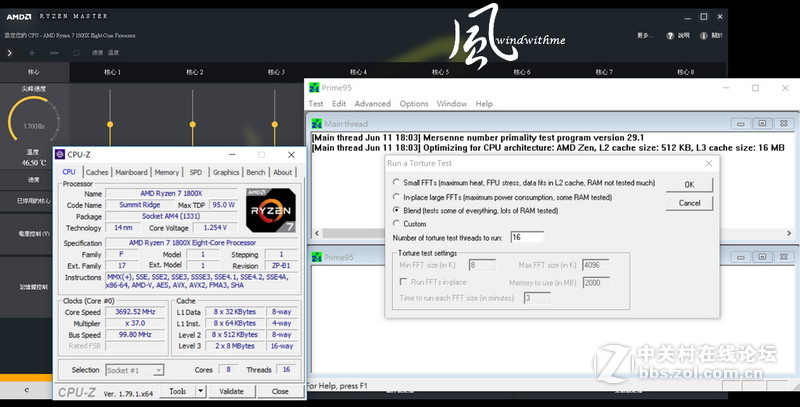Click the square icon in Ryzen Master toolbar
Screen dimensions: 800x407
point(77,53)
